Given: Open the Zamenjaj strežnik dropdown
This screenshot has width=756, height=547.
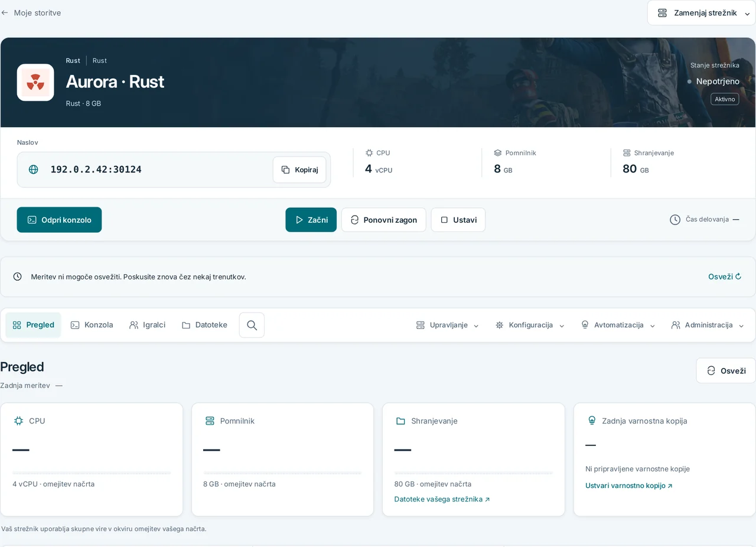Looking at the screenshot, I should [x=702, y=13].
